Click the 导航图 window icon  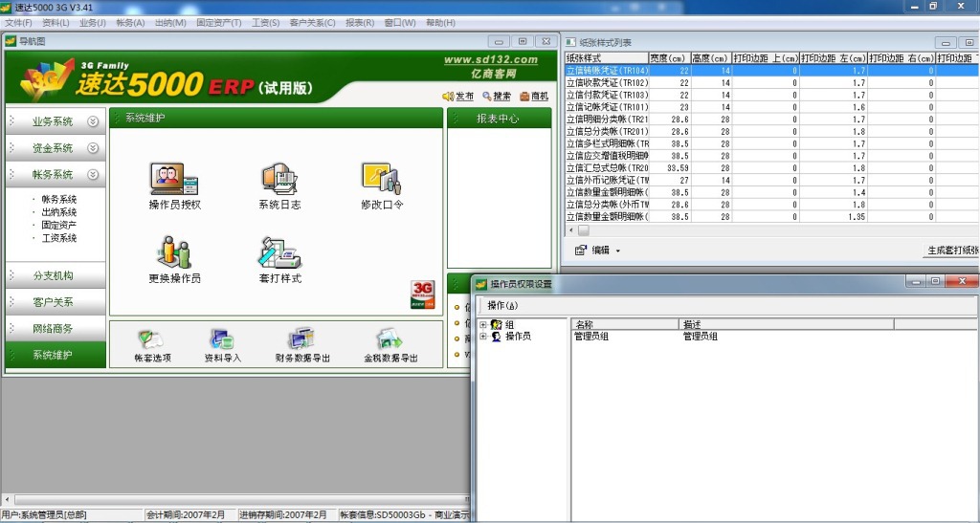[x=10, y=41]
